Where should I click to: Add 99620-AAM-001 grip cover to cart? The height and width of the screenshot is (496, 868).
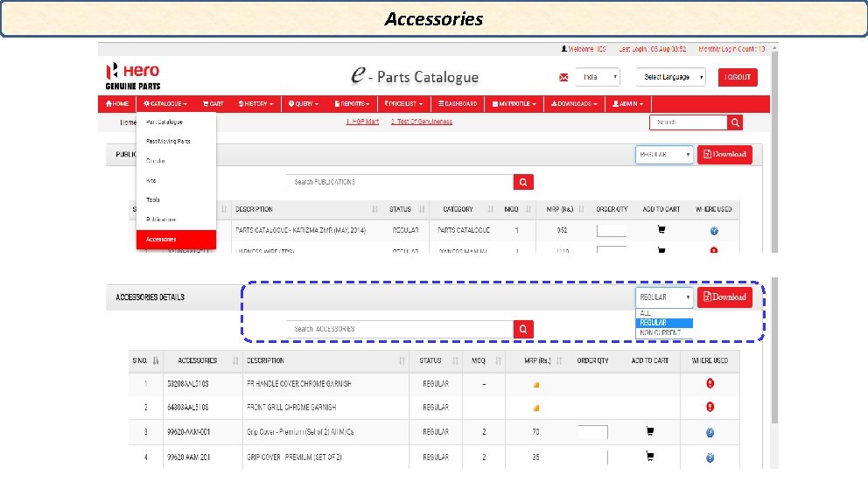pos(650,430)
